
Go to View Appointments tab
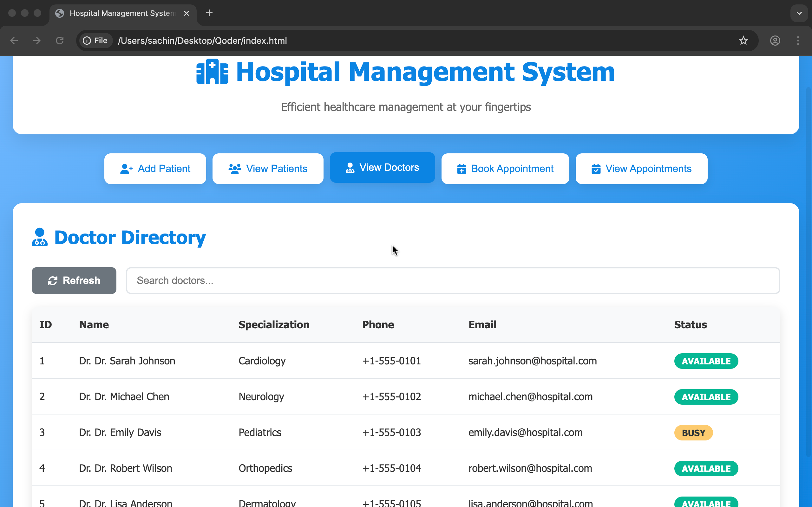click(641, 169)
